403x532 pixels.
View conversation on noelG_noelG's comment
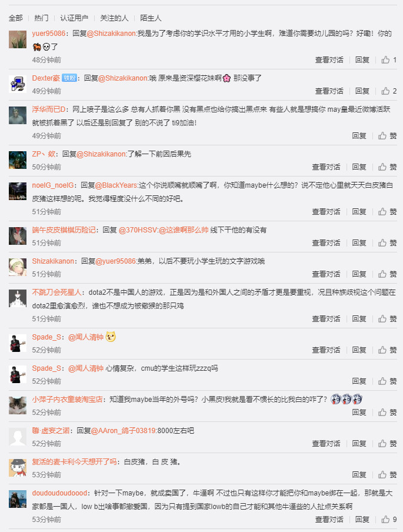[x=326, y=212]
